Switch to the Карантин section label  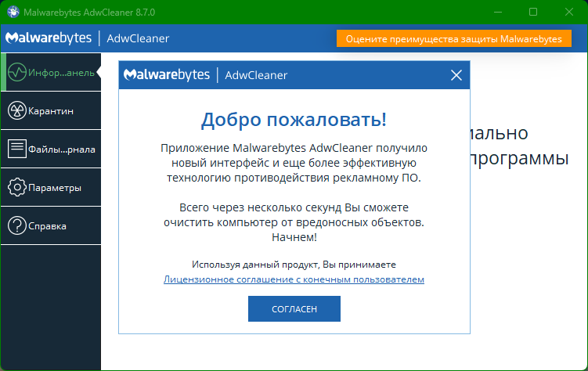pos(51,111)
